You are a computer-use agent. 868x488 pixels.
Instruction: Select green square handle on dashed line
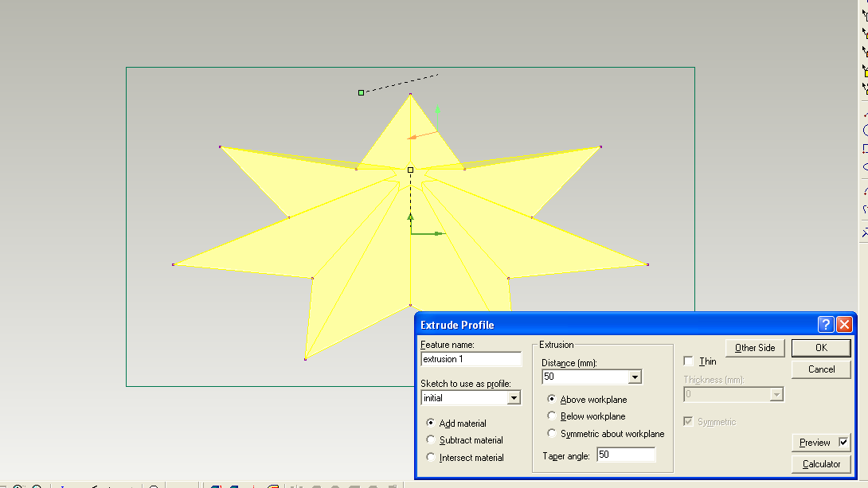pos(361,93)
